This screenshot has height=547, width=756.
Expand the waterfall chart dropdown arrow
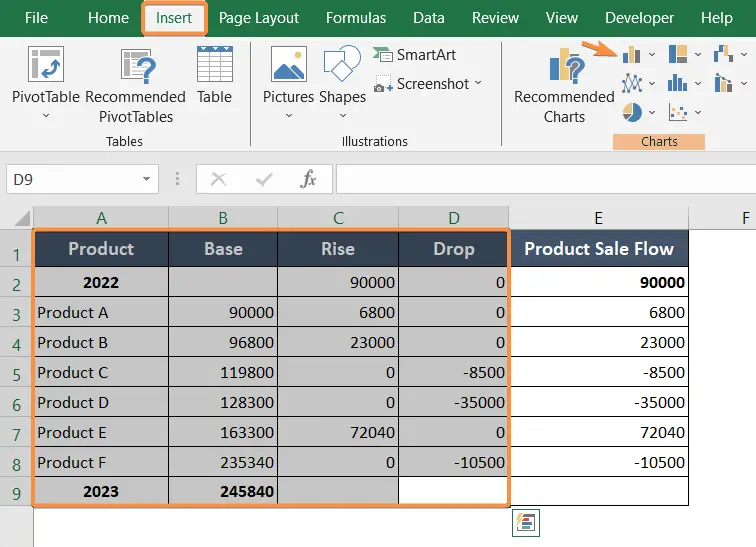(744, 54)
